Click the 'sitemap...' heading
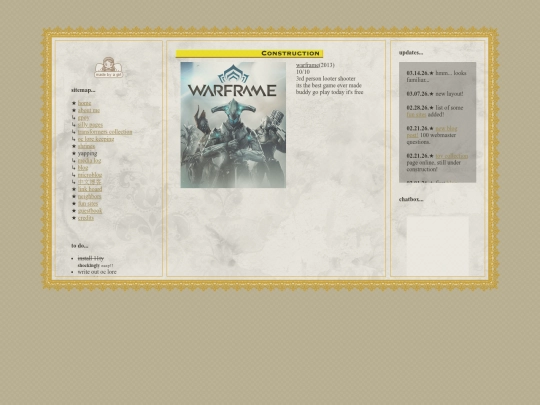 [83, 90]
